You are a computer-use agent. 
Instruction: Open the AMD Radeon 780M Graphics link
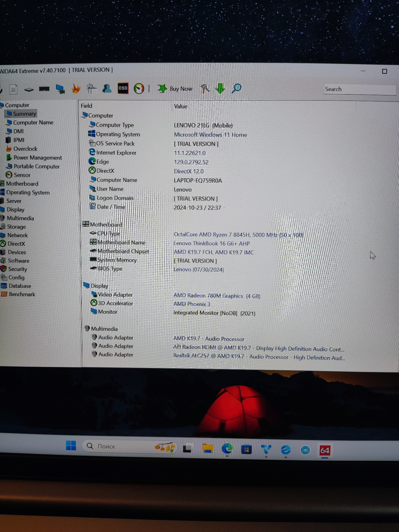tap(217, 296)
